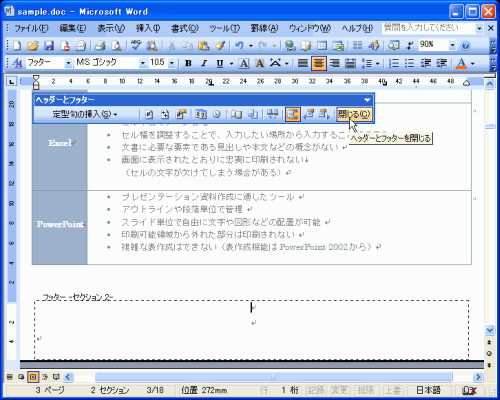Insert page number in footer toolbar
The width and height of the screenshot is (500, 400).
[x=149, y=114]
